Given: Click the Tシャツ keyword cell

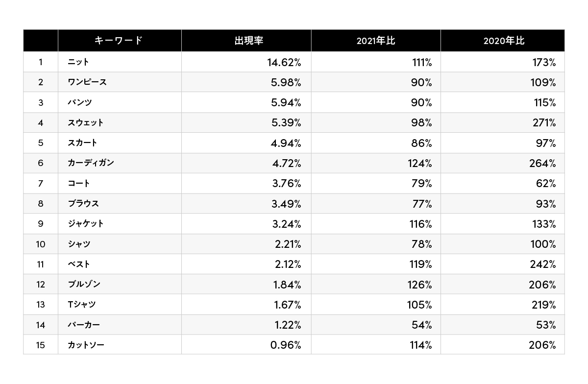Looking at the screenshot, I should [82, 305].
